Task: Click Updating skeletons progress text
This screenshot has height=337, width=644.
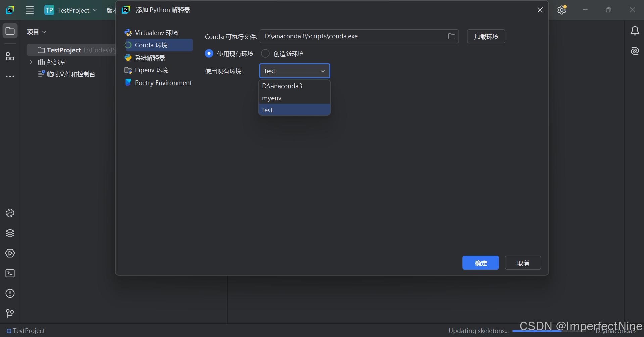Action: click(479, 331)
